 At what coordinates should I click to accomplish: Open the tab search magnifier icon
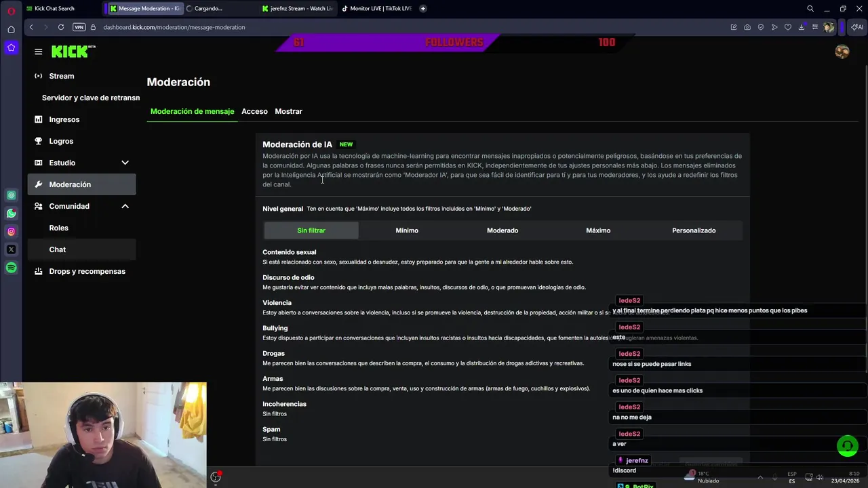pos(810,9)
